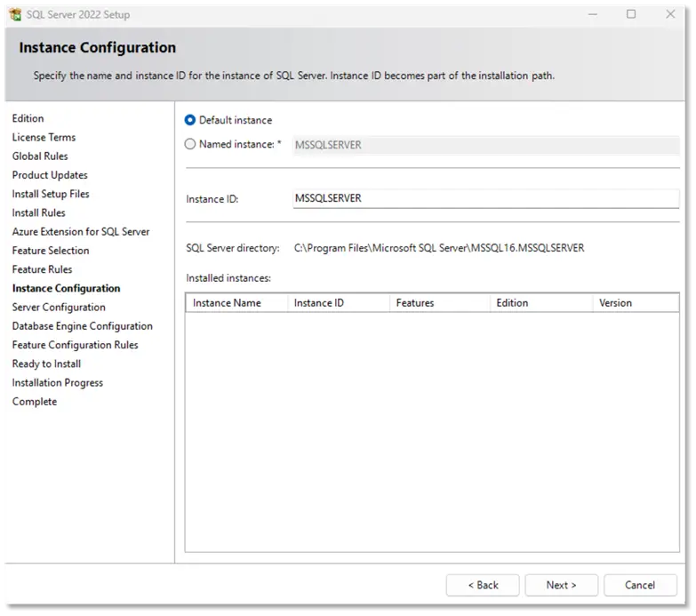Click the Version column header

coord(636,303)
